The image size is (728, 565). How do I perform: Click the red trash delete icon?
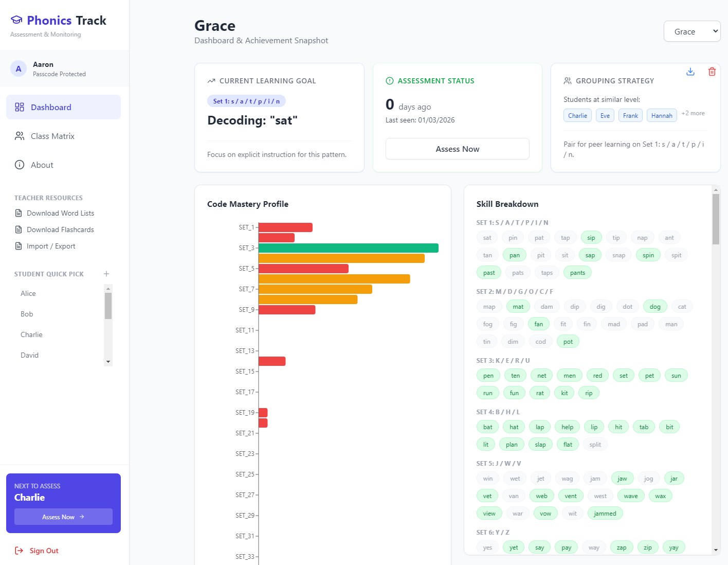(x=712, y=72)
